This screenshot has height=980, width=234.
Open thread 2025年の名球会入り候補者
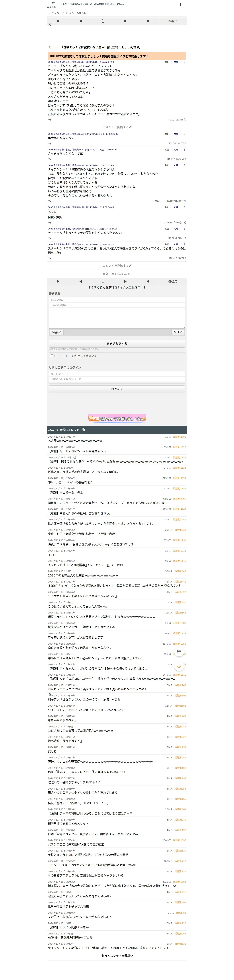click(83, 575)
